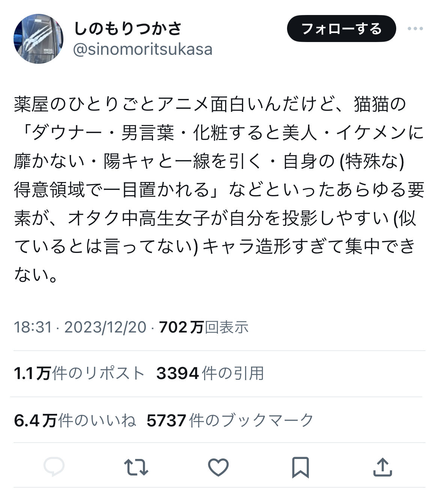Open the 3394件の引用 quotes list
The height and width of the screenshot is (504, 439).
[x=210, y=373]
